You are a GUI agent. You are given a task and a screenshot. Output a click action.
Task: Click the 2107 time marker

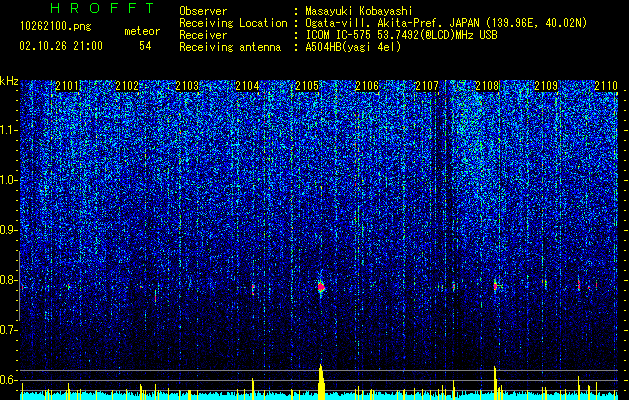coord(427,86)
